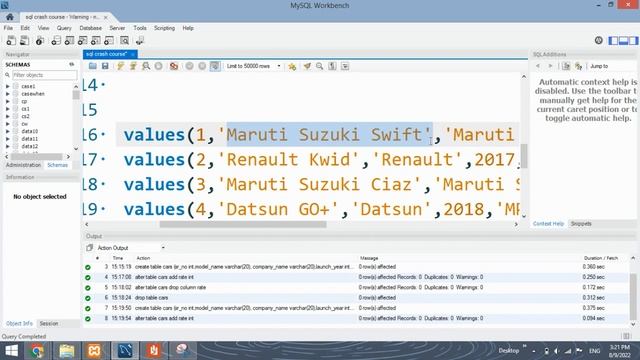
Task: Commit transaction icon in editor toolbar
Action: (189, 66)
